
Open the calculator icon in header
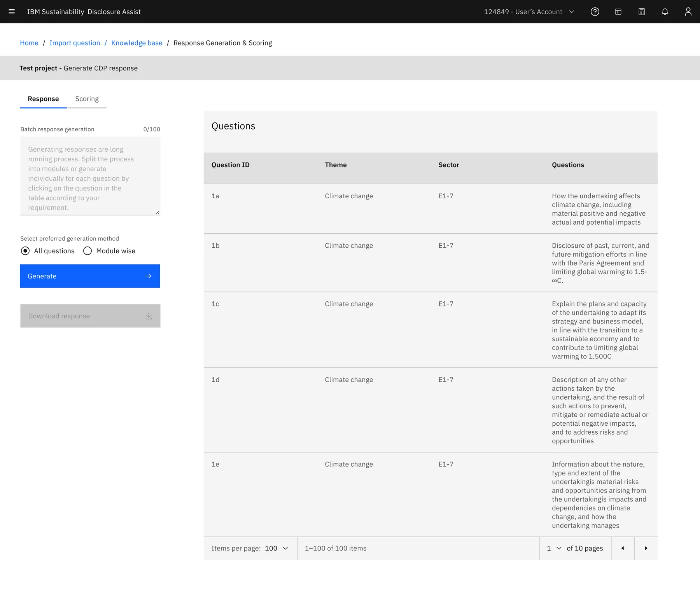point(642,12)
